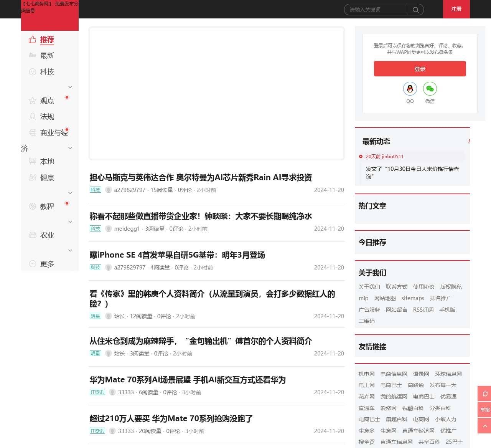Open 本地 using its sidebar icon

pos(32,161)
